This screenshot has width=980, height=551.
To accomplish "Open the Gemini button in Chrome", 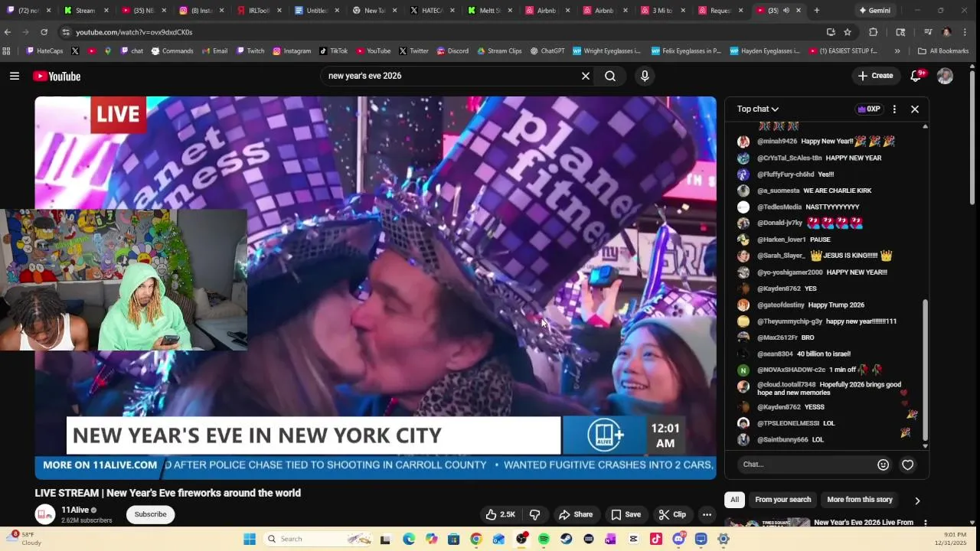I will tap(874, 11).
